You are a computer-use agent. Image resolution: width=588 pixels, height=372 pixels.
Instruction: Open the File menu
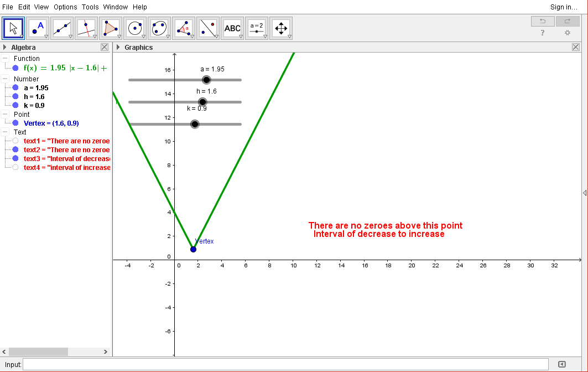[x=8, y=7]
